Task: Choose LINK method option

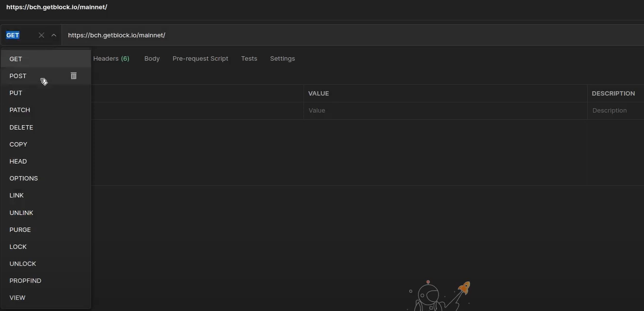Action: click(x=46, y=195)
